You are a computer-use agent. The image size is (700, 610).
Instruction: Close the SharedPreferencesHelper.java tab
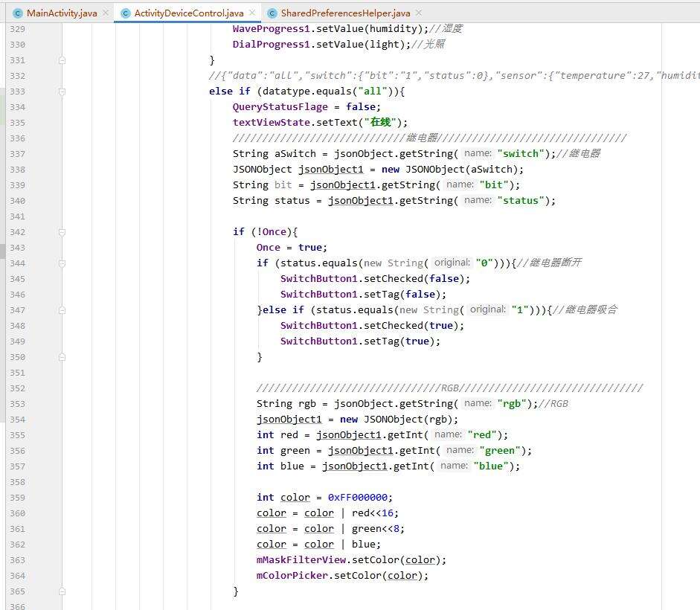[418, 13]
